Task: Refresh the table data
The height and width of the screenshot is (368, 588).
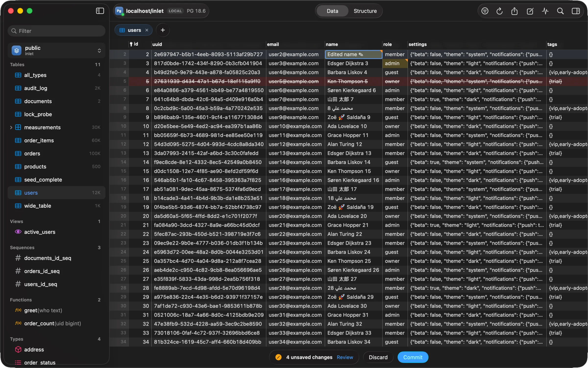Action: 499,11
